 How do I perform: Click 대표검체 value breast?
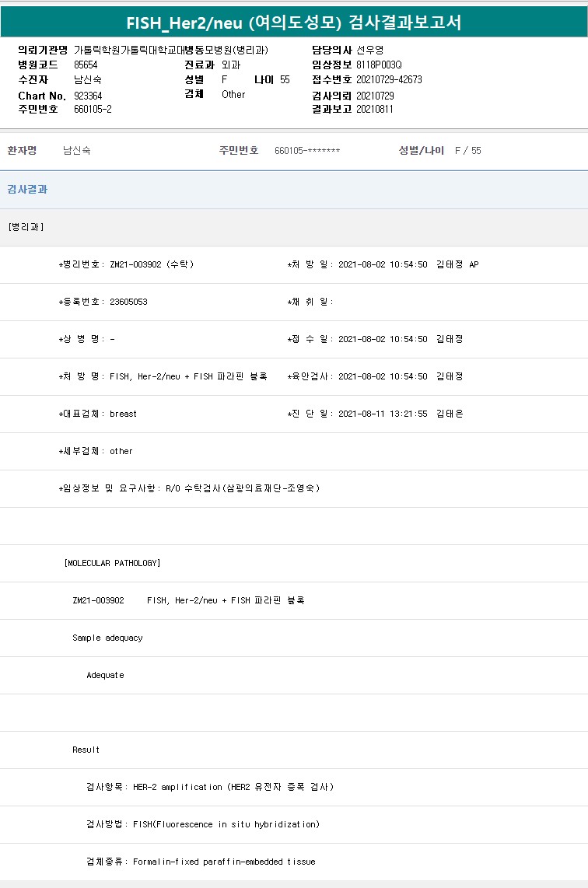pyautogui.click(x=123, y=414)
